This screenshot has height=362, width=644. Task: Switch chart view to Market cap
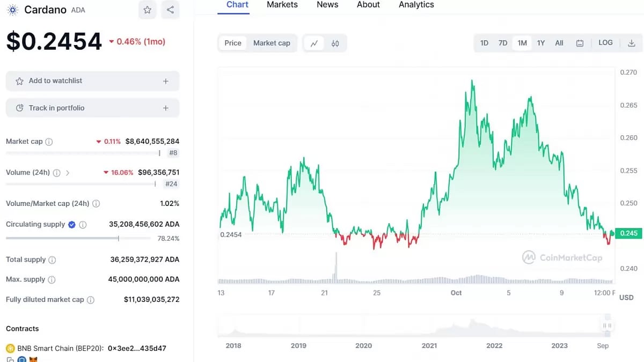click(x=272, y=42)
